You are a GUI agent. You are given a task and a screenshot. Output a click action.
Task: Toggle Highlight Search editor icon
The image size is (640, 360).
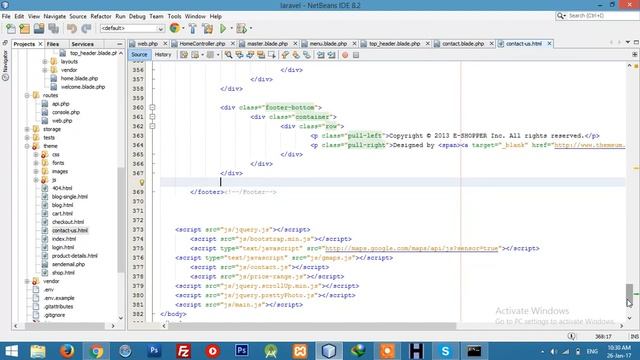click(260, 55)
